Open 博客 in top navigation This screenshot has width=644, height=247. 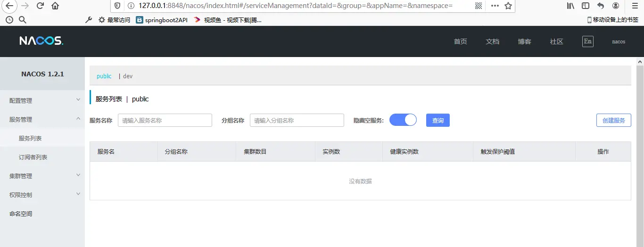[525, 41]
